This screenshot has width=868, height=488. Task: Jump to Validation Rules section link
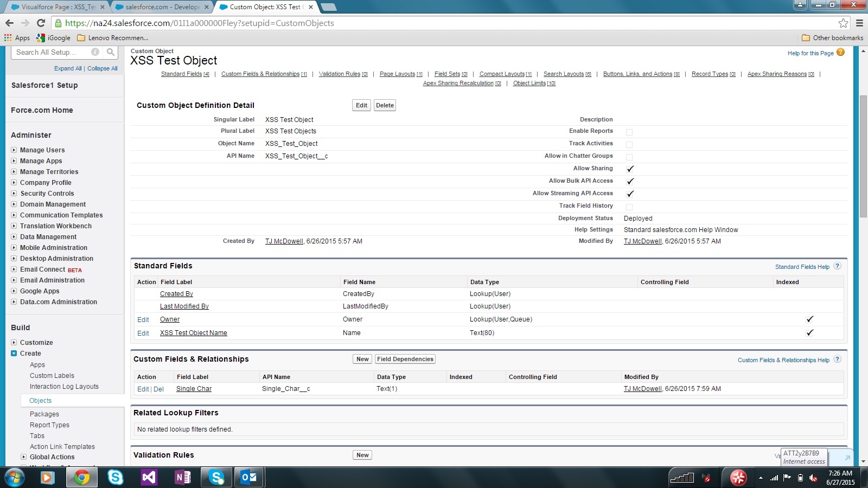(x=343, y=74)
